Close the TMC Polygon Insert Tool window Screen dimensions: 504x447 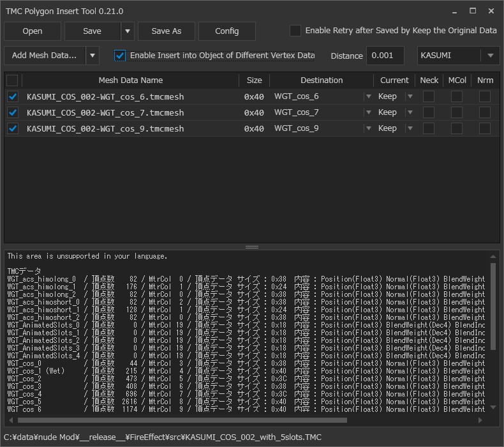click(491, 11)
